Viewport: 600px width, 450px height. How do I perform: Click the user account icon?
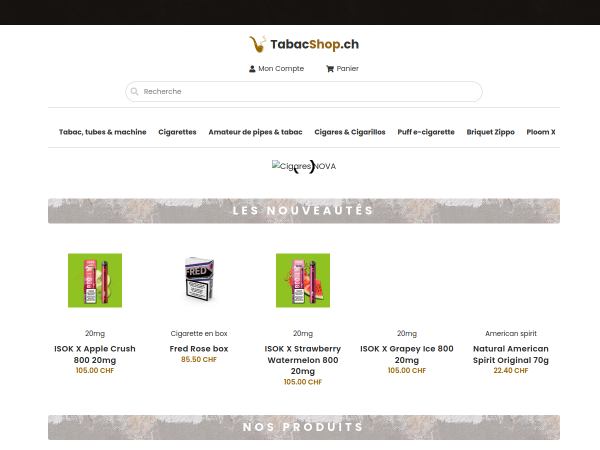click(252, 69)
